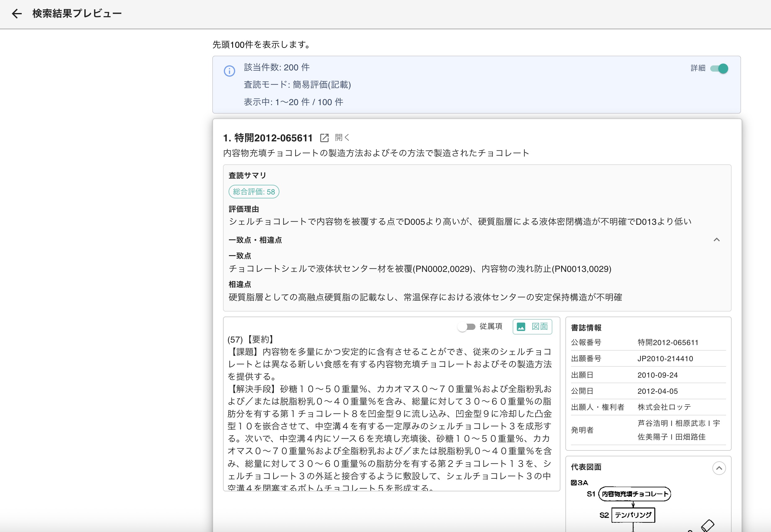
Task: Click the (57)【要約】 abstract heading
Action: (x=252, y=339)
